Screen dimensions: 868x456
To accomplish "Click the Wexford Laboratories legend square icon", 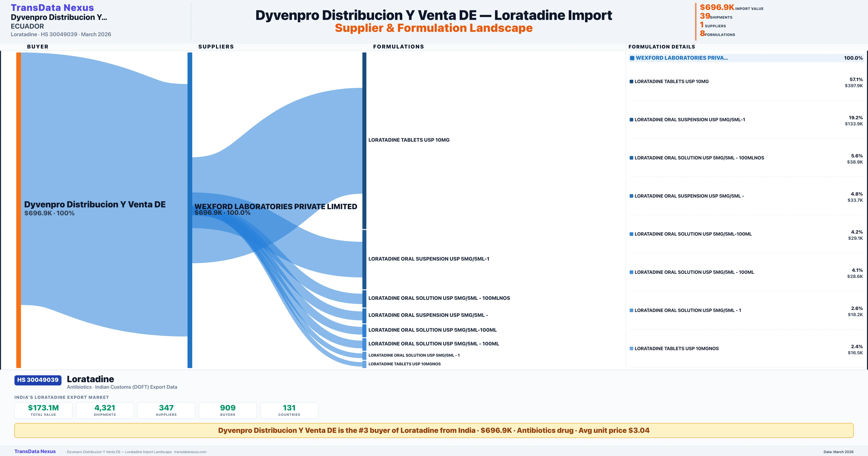I will tap(632, 58).
